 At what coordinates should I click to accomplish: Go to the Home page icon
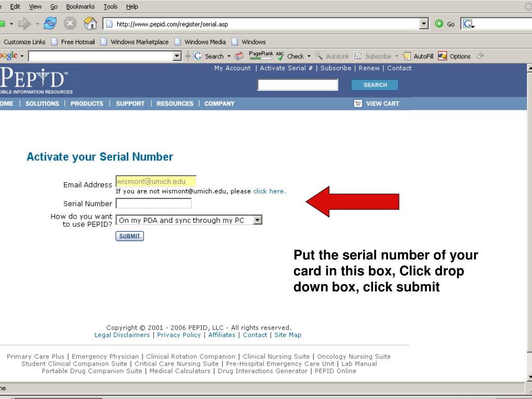point(90,24)
